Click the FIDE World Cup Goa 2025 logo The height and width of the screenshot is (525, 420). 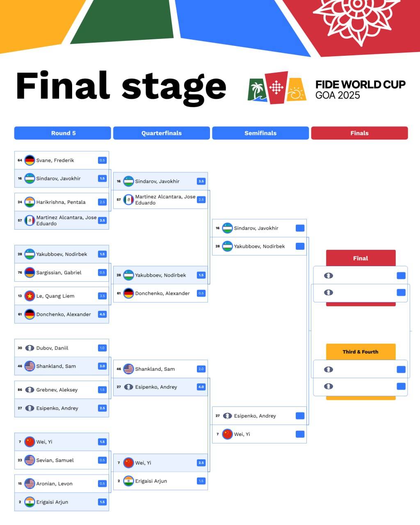coord(326,88)
